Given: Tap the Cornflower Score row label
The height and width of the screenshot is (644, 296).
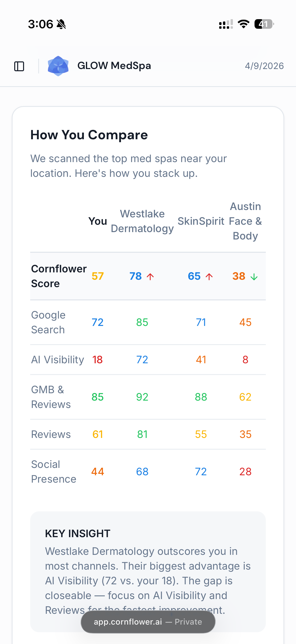Looking at the screenshot, I should 58,276.
